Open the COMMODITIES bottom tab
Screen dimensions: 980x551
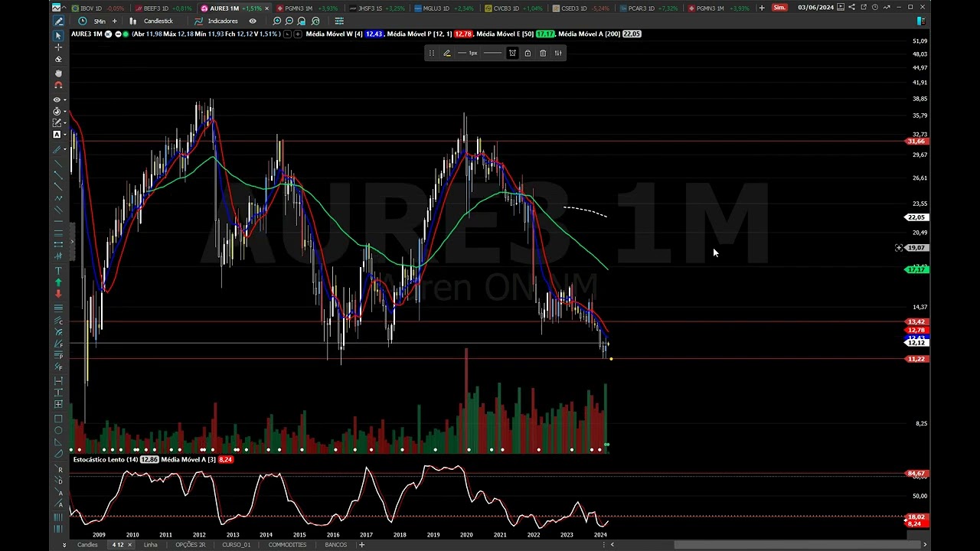287,545
